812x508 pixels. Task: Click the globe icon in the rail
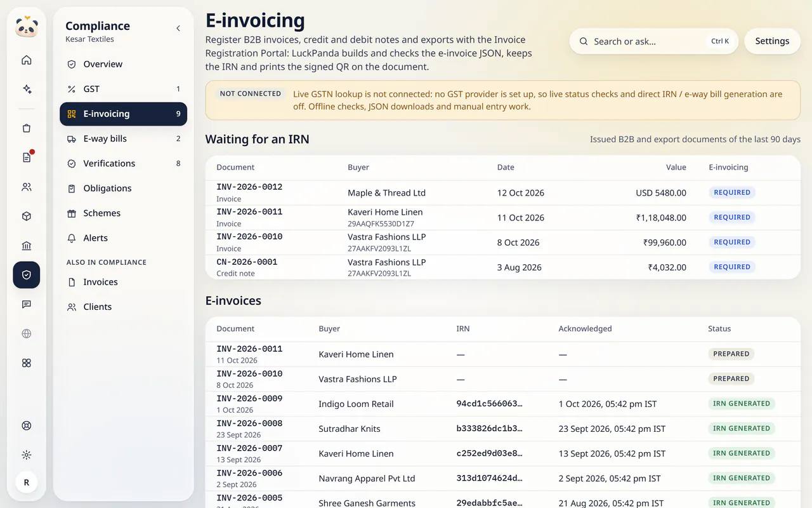[27, 333]
